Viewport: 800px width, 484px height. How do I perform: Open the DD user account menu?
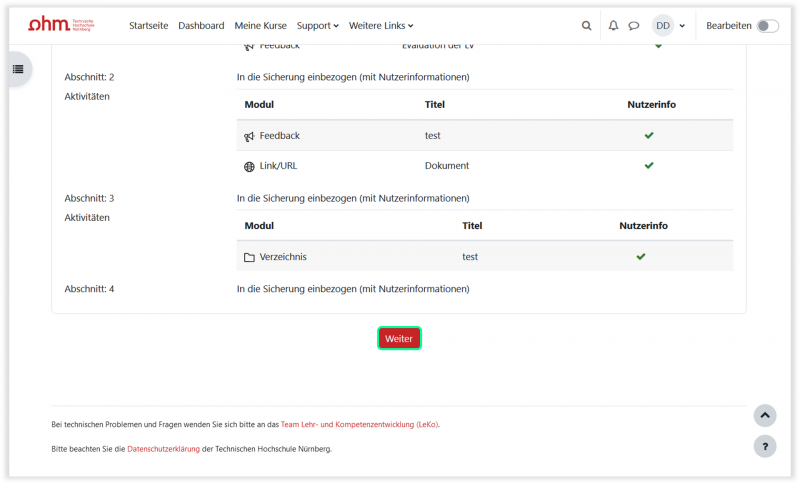(668, 26)
